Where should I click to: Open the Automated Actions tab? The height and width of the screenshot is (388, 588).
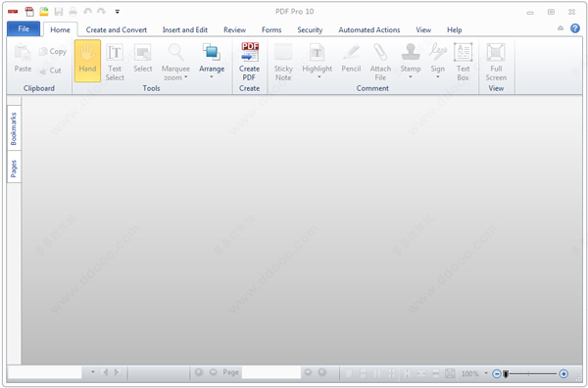click(x=369, y=29)
